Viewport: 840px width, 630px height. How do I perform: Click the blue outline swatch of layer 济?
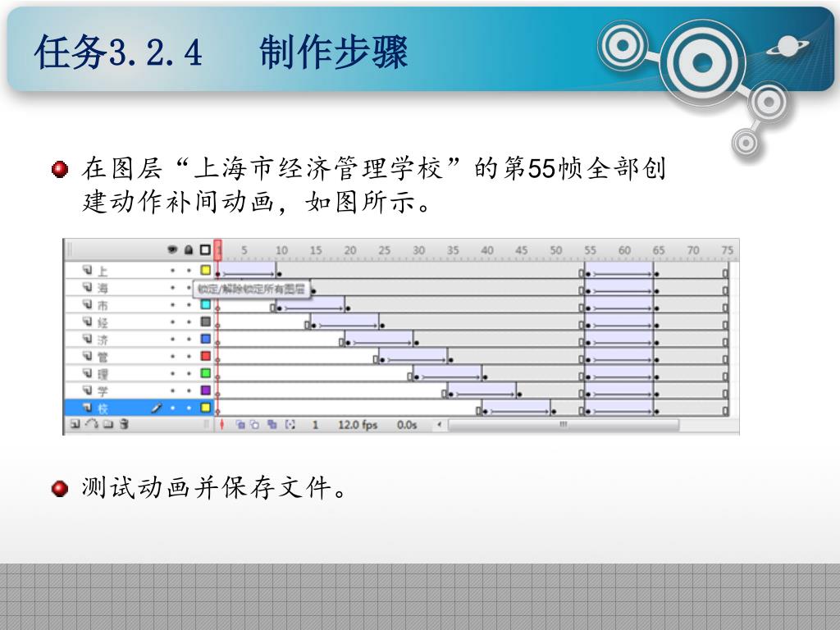[x=205, y=339]
